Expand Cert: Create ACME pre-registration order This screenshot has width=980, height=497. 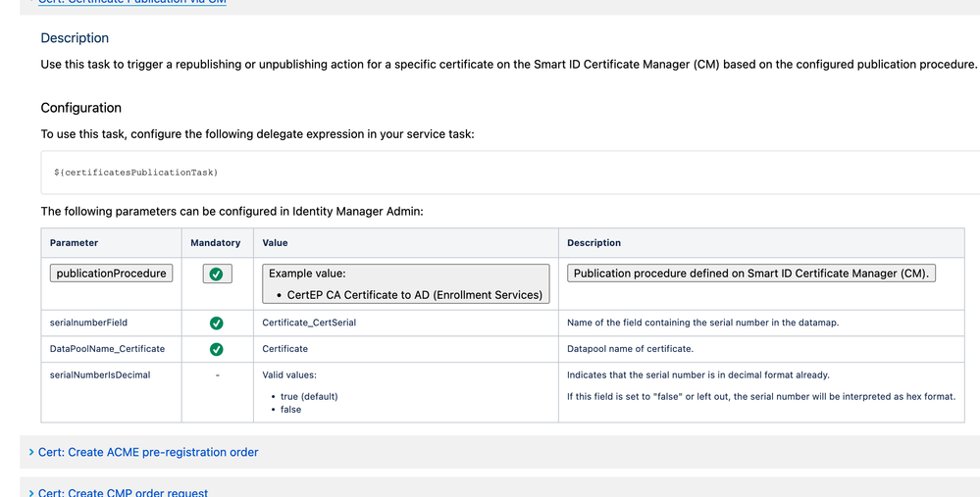148,452
